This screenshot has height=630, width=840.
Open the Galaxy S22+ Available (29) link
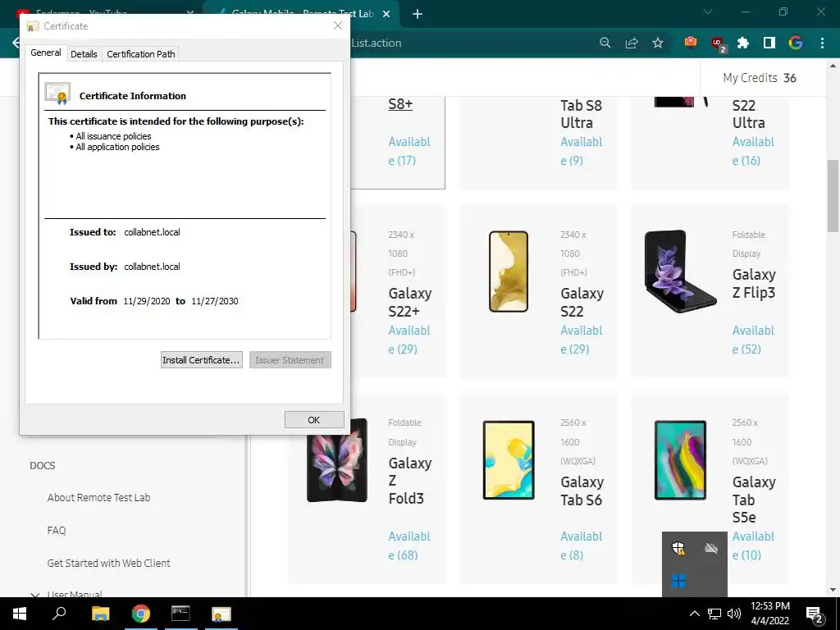410,340
